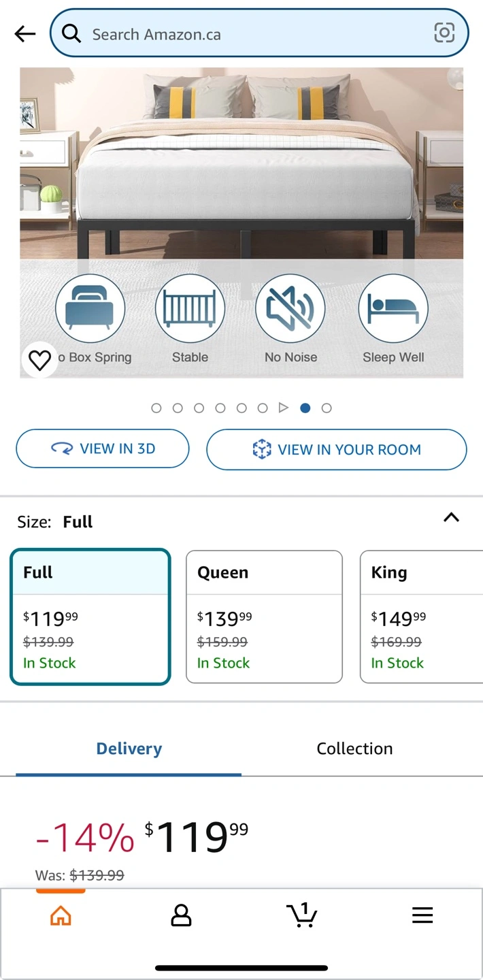Open the shopping cart icon
Image resolution: width=483 pixels, height=980 pixels.
pos(301,915)
